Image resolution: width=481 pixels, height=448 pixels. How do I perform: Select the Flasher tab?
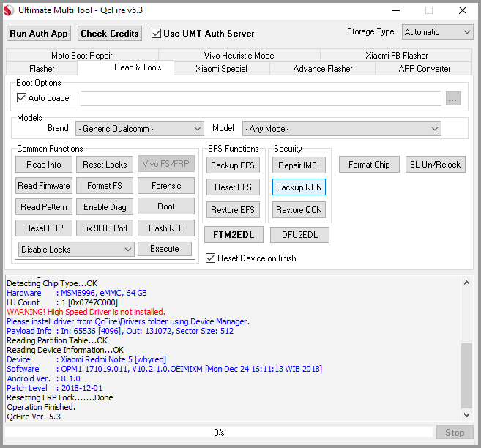42,69
